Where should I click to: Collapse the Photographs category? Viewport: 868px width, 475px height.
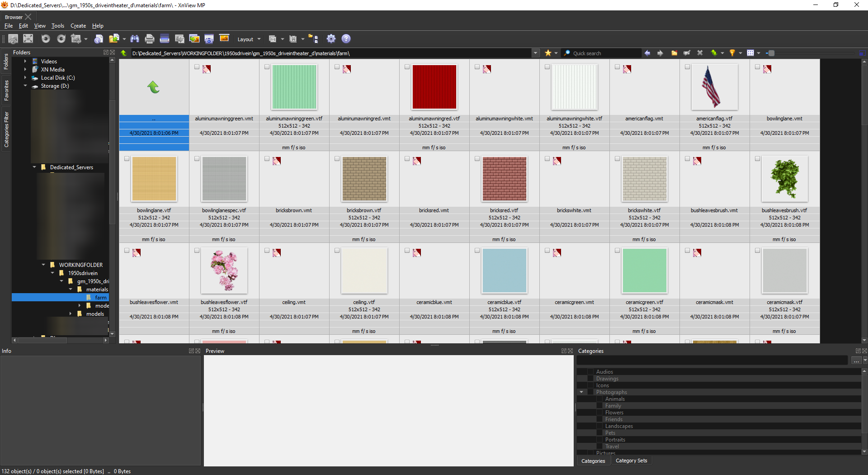(581, 392)
